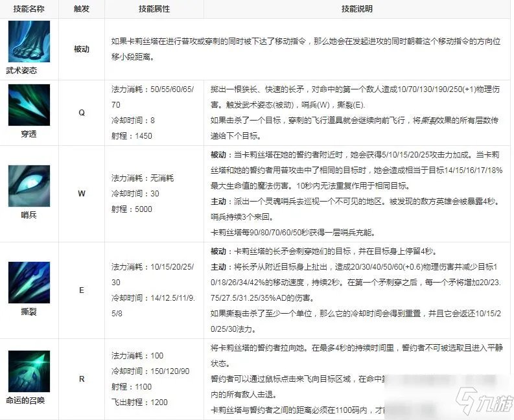Click the 武术姿态 passive skill icon

[29, 41]
